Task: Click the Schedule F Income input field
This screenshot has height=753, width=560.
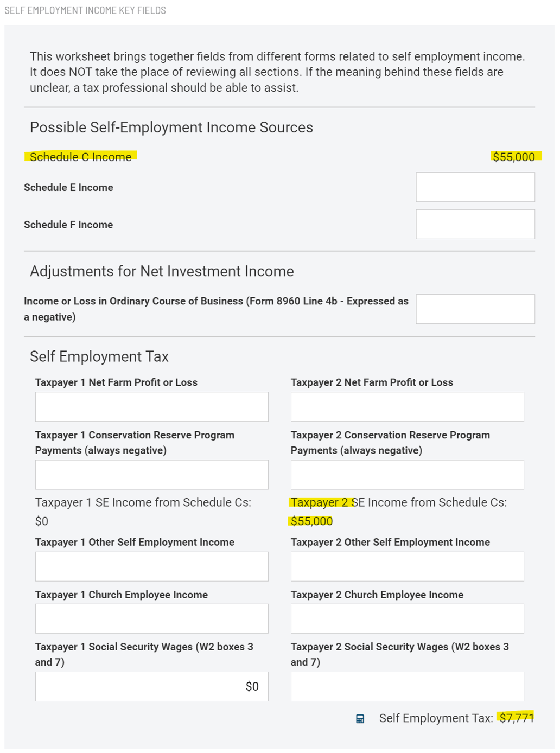Action: coord(475,224)
